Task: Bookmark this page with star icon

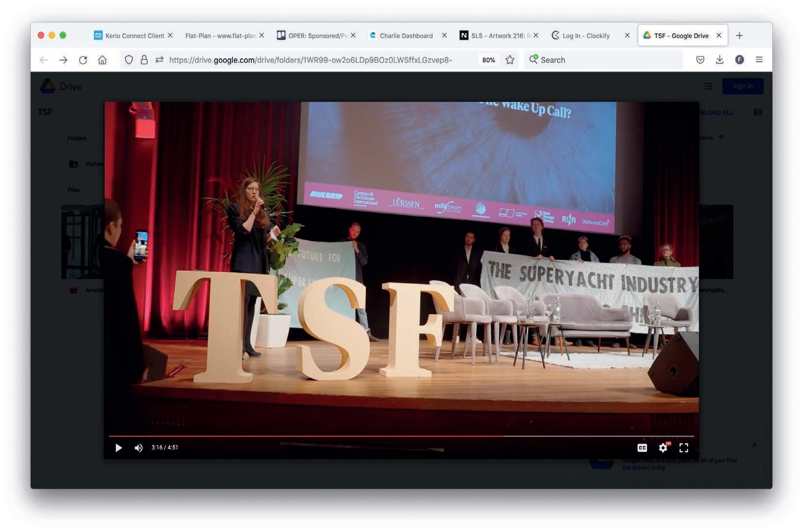Action: point(510,60)
